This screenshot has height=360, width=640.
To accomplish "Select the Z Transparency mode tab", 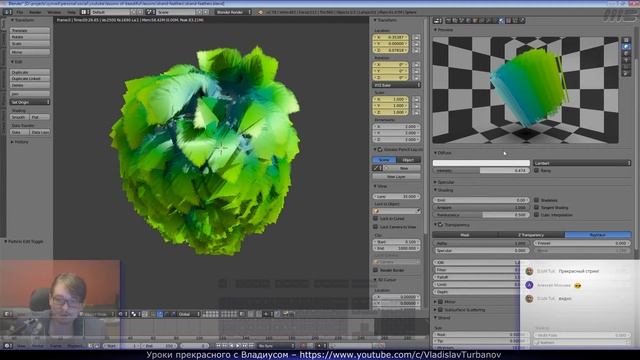I will (x=531, y=235).
